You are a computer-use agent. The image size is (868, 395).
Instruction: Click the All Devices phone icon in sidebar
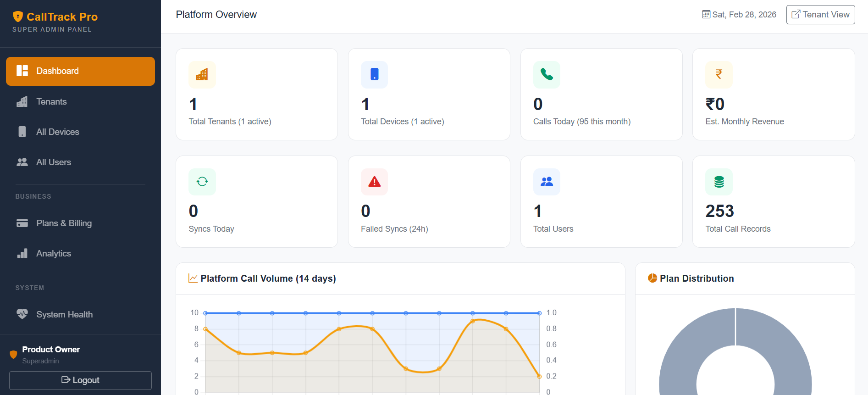[22, 132]
